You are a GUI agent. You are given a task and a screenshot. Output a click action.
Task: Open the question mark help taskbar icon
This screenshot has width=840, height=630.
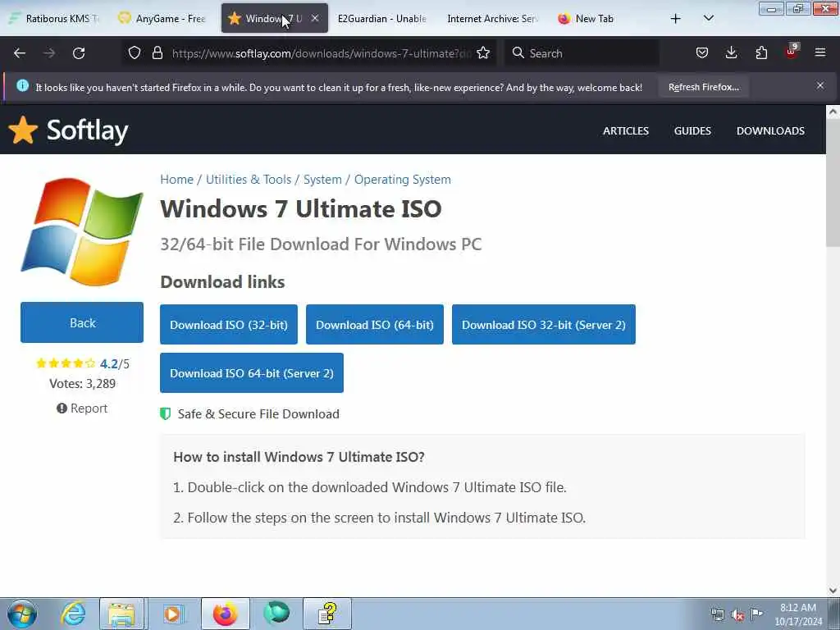[327, 614]
